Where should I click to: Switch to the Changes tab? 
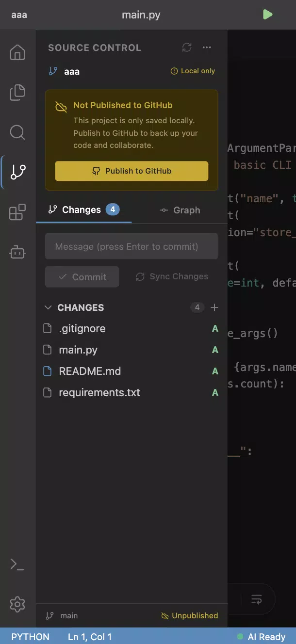(83, 210)
